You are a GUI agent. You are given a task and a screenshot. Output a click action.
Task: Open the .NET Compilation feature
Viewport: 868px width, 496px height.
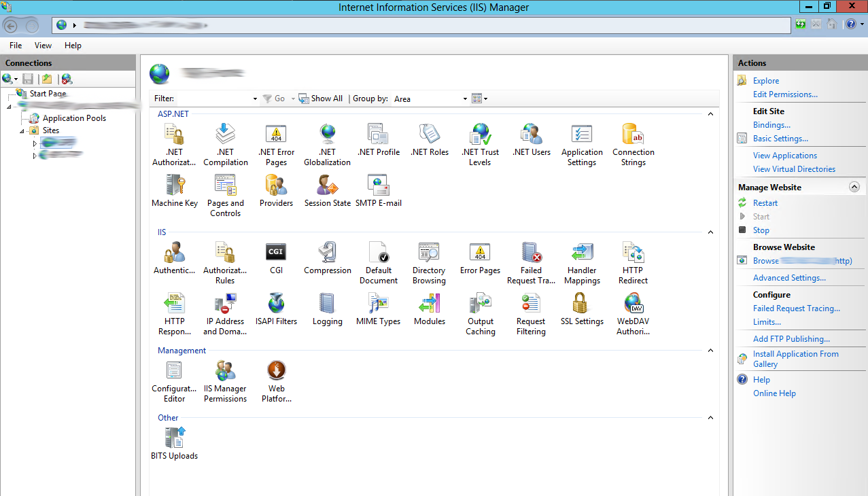[x=225, y=145]
